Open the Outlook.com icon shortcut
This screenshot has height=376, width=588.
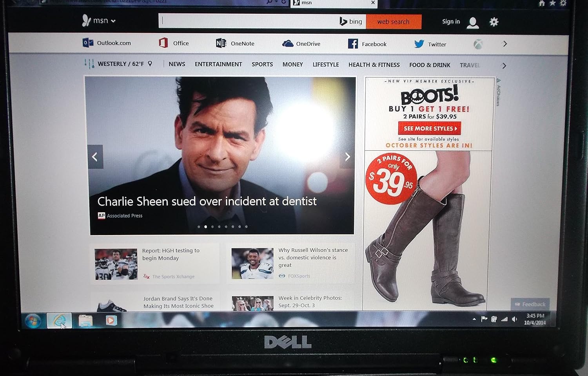[88, 43]
